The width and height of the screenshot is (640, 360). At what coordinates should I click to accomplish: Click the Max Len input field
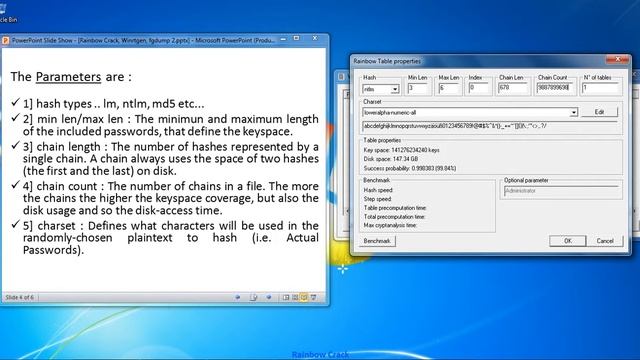pyautogui.click(x=448, y=88)
